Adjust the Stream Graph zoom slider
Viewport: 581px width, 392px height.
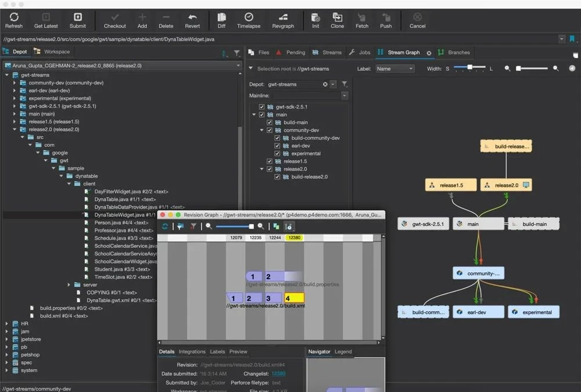click(532, 69)
